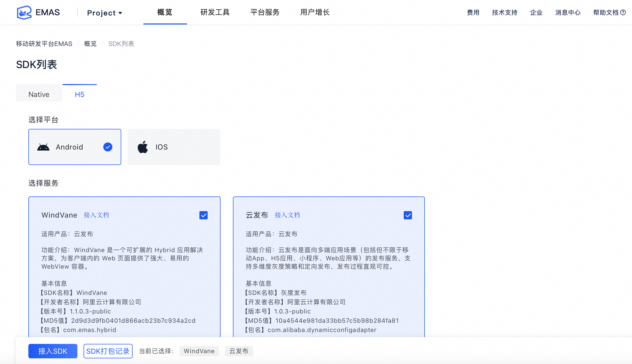
Task: Switch to the 概览 nav tab
Action: coord(165,12)
